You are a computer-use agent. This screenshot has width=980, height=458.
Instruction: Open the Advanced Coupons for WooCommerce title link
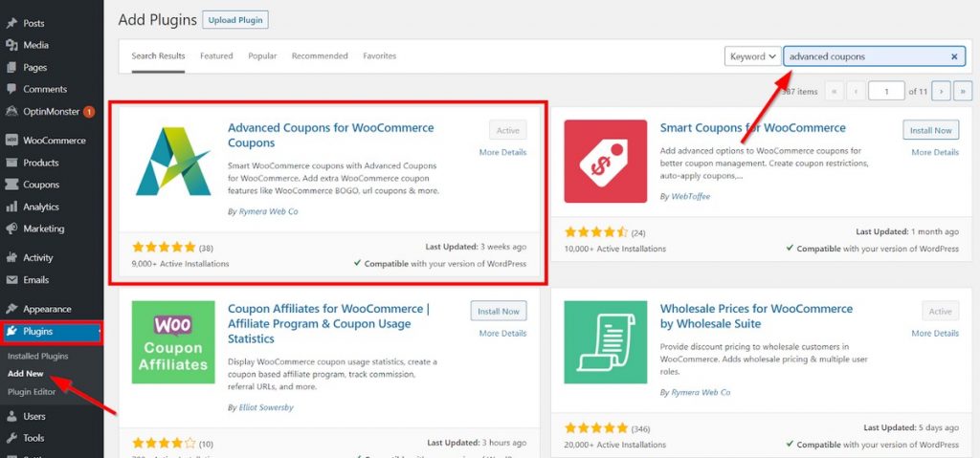[x=330, y=135]
